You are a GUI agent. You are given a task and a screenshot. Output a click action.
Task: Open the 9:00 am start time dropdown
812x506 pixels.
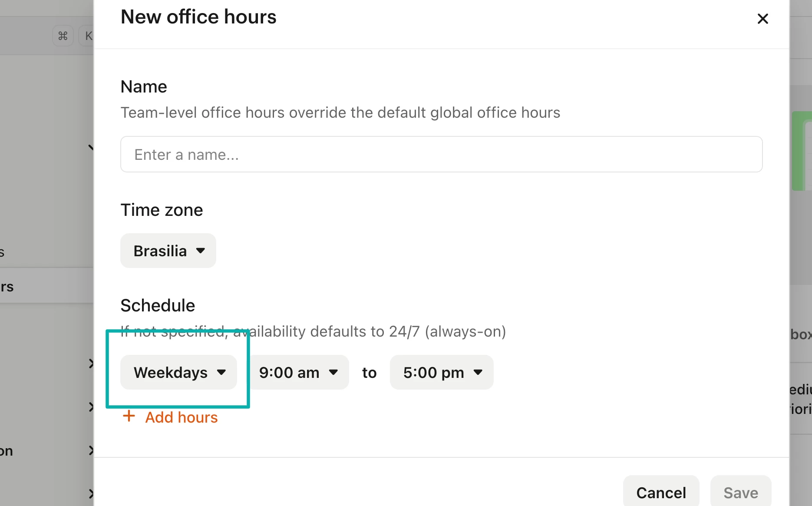point(299,372)
